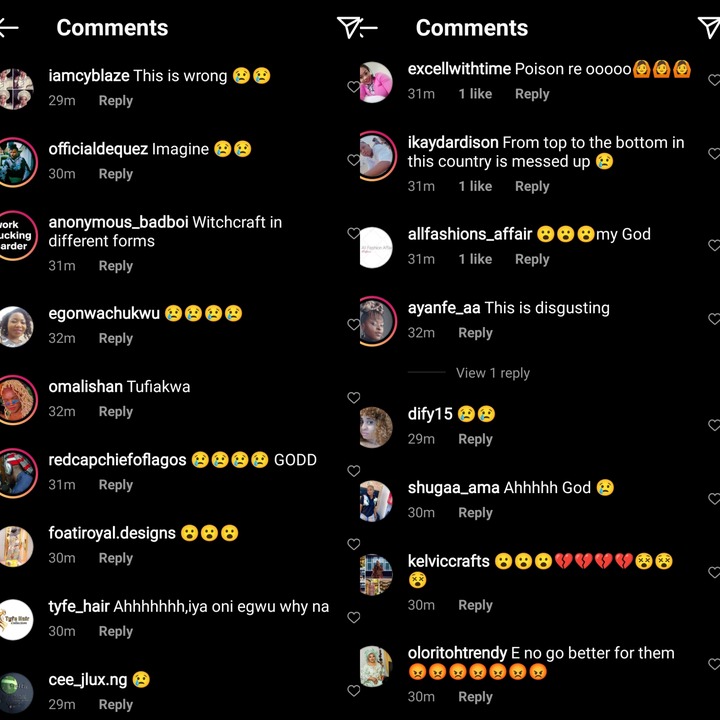This screenshot has height=720, width=720.
Task: Reply to the egonwachukwu comment
Action: (x=116, y=338)
